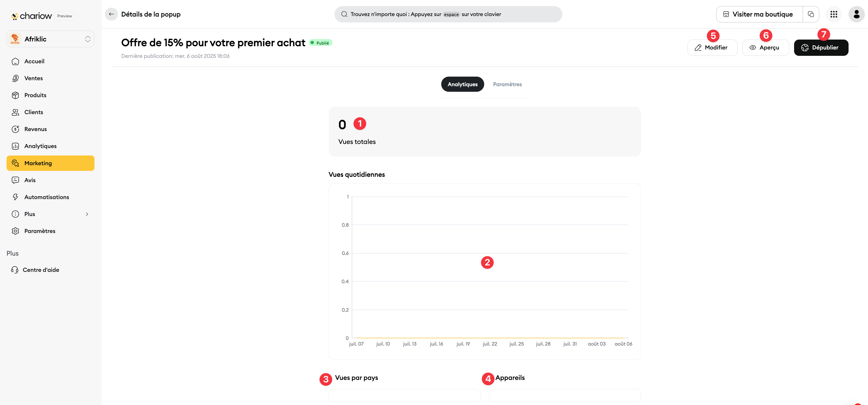Click the Ventes sales icon
868x405 pixels.
(x=15, y=78)
